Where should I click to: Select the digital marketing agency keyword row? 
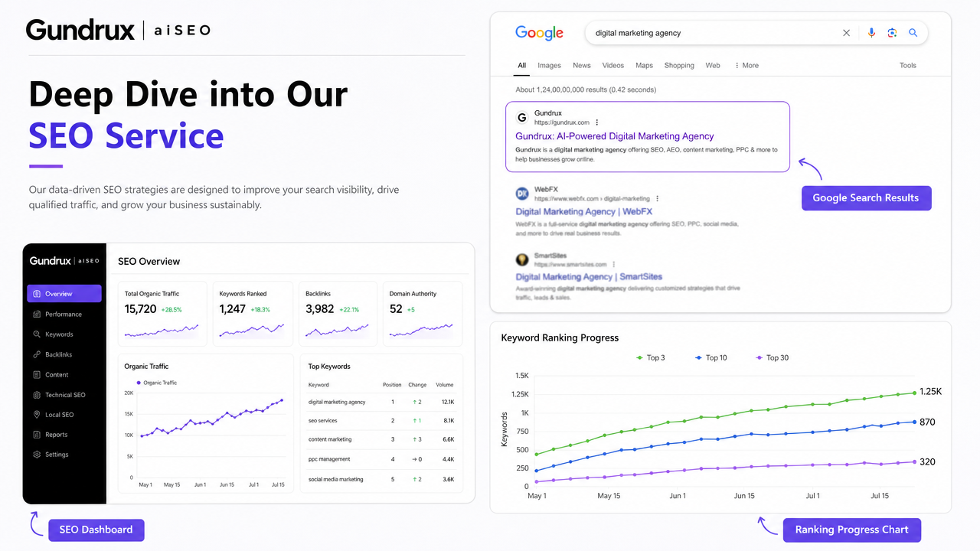(381, 402)
